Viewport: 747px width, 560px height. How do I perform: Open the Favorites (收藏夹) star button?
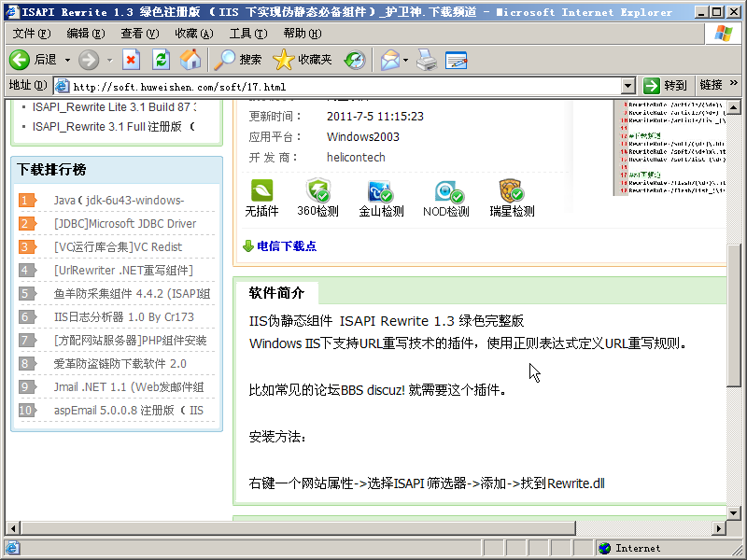click(x=302, y=60)
